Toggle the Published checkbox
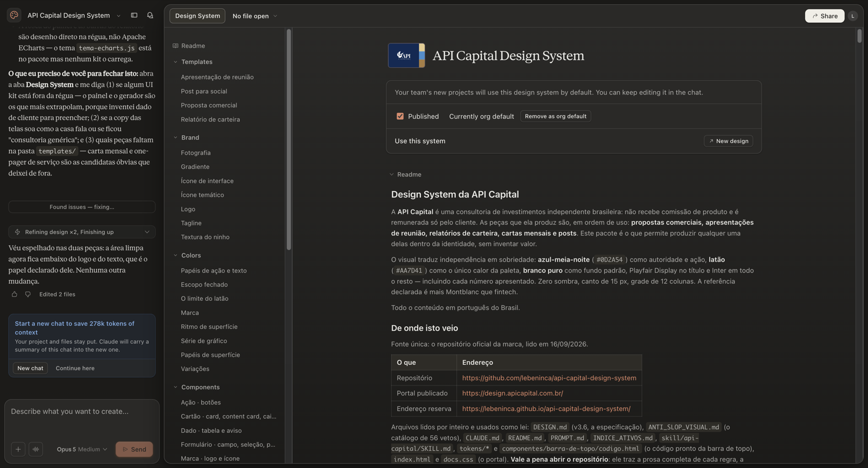868x468 pixels. (400, 116)
